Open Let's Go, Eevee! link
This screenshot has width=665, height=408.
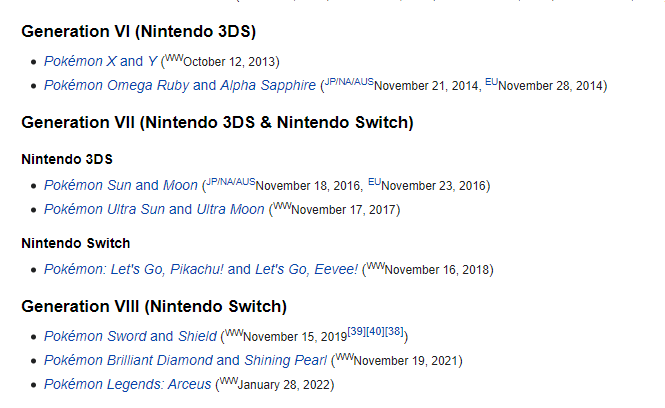point(307,269)
